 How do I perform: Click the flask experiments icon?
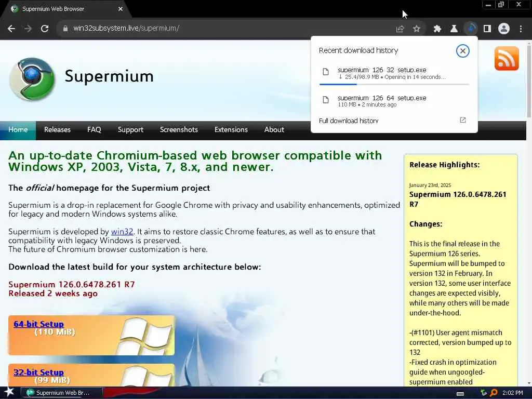[454, 29]
